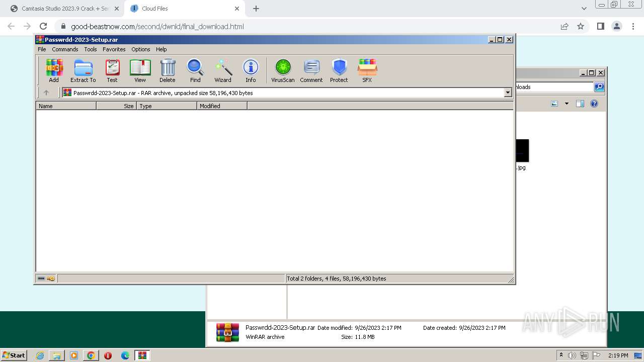Go up one level arrow in WinRAR
The width and height of the screenshot is (644, 362).
[46, 93]
